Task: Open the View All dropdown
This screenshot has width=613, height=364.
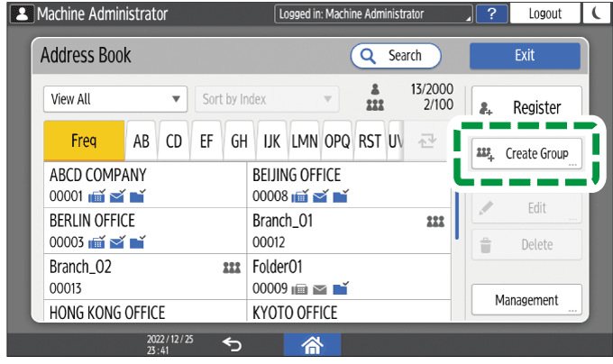Action: (x=114, y=99)
